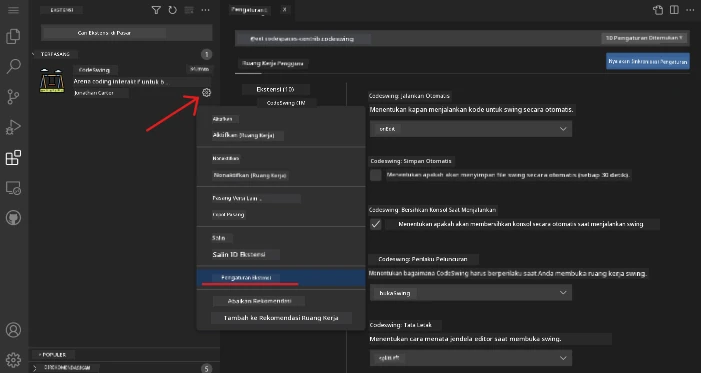Click the Pengaturan Ditemukan filter badge
Image resolution: width=701 pixels, height=373 pixels.
[644, 38]
